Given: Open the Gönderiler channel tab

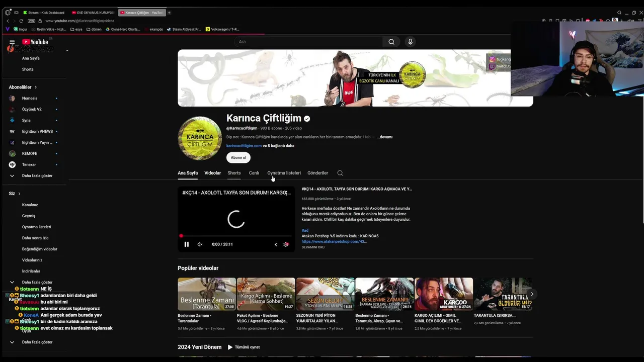Looking at the screenshot, I should pos(317,173).
